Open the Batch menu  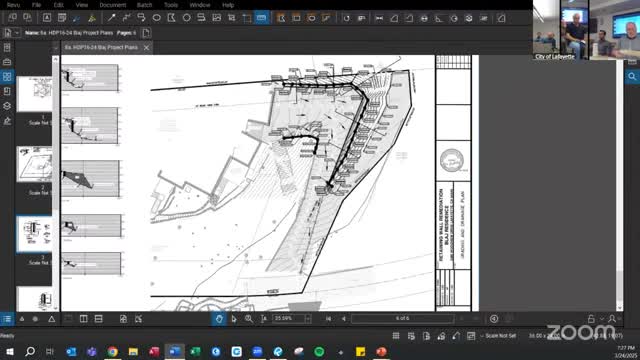tap(144, 5)
